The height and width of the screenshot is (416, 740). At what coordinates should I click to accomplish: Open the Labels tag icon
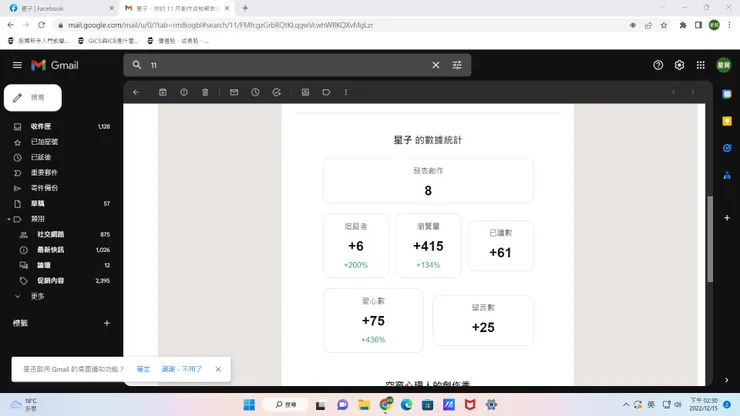coord(326,93)
